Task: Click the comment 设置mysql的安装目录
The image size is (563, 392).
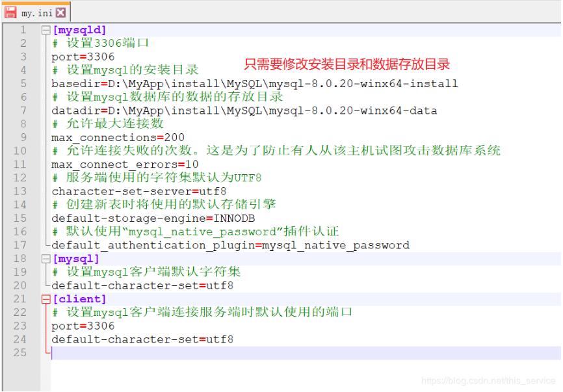Action: tap(125, 70)
